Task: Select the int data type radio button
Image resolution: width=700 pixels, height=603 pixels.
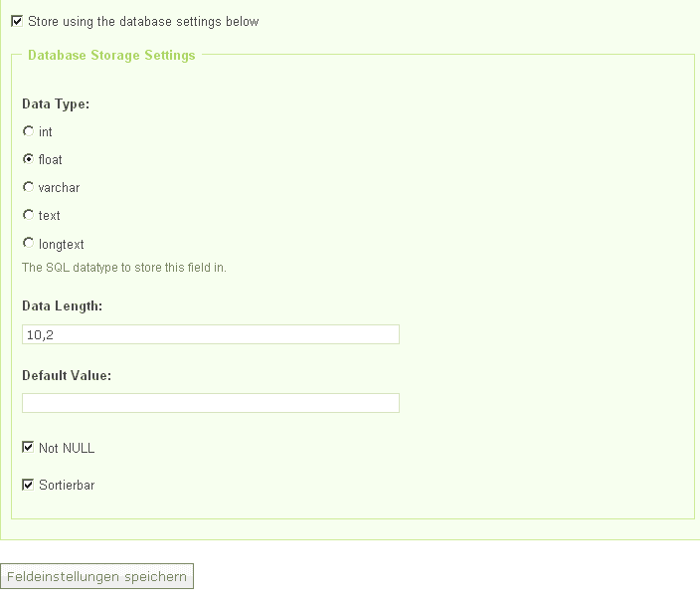Action: 28,131
